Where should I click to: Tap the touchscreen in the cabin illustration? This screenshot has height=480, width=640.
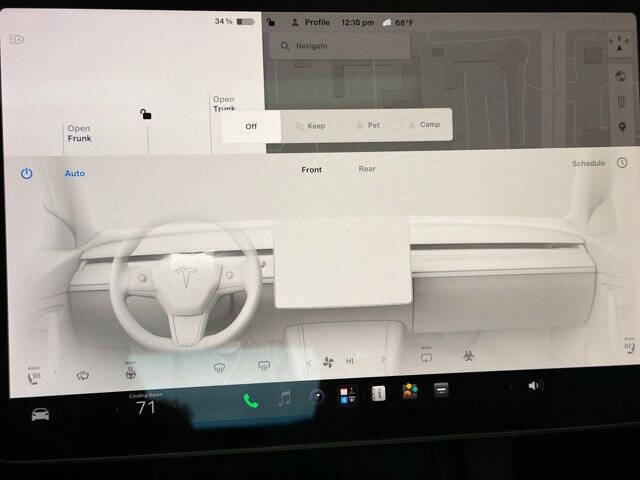point(343,263)
